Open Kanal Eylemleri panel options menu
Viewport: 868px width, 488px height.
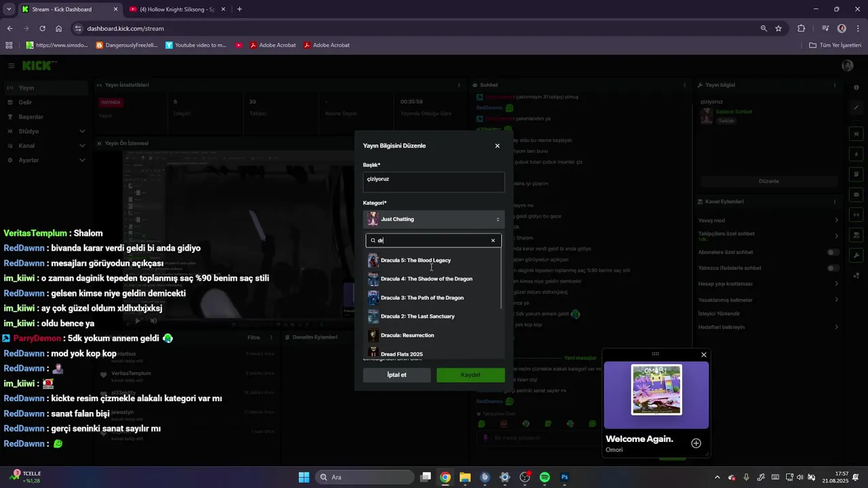pyautogui.click(x=835, y=202)
